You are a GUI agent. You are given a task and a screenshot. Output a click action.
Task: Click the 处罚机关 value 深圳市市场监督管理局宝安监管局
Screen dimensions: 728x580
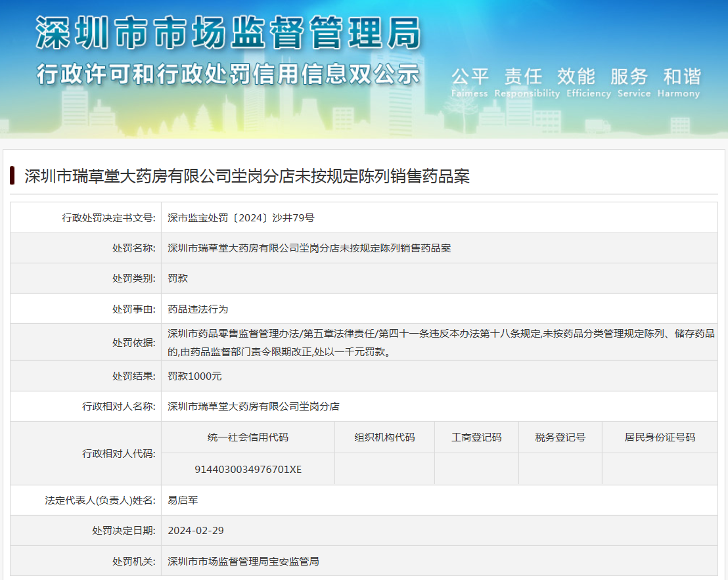coord(243,562)
